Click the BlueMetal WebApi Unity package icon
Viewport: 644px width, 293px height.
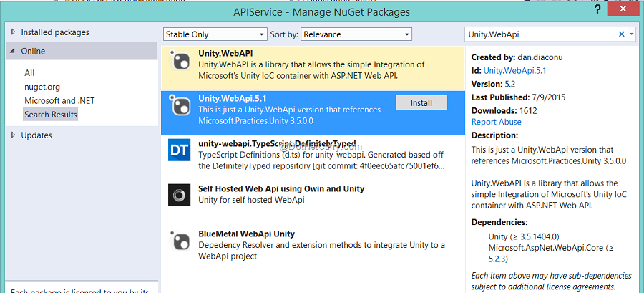click(179, 240)
